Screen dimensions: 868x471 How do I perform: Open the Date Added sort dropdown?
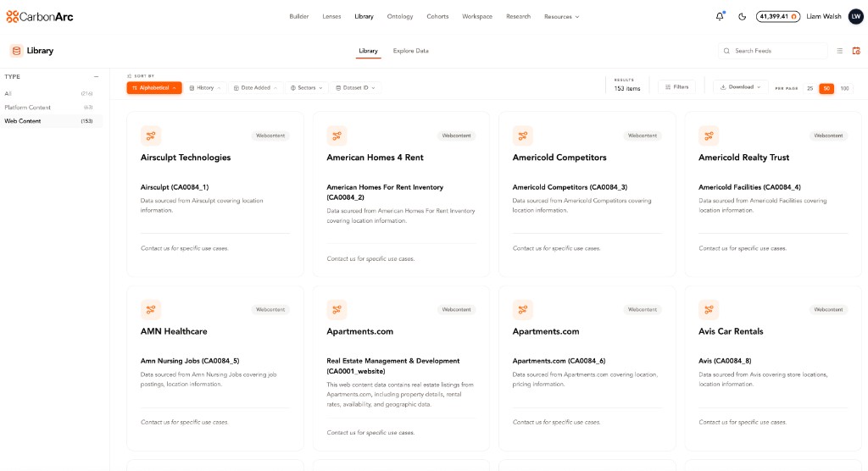pos(255,88)
